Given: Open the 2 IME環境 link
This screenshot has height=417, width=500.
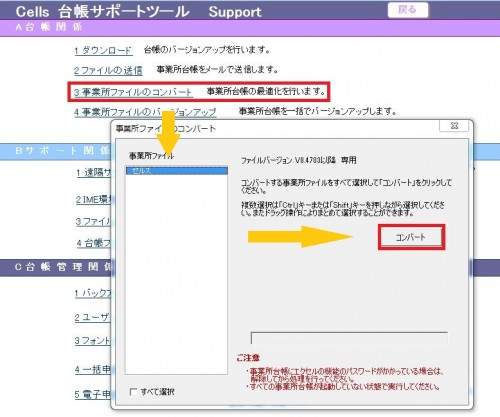Looking at the screenshot, I should [93, 199].
